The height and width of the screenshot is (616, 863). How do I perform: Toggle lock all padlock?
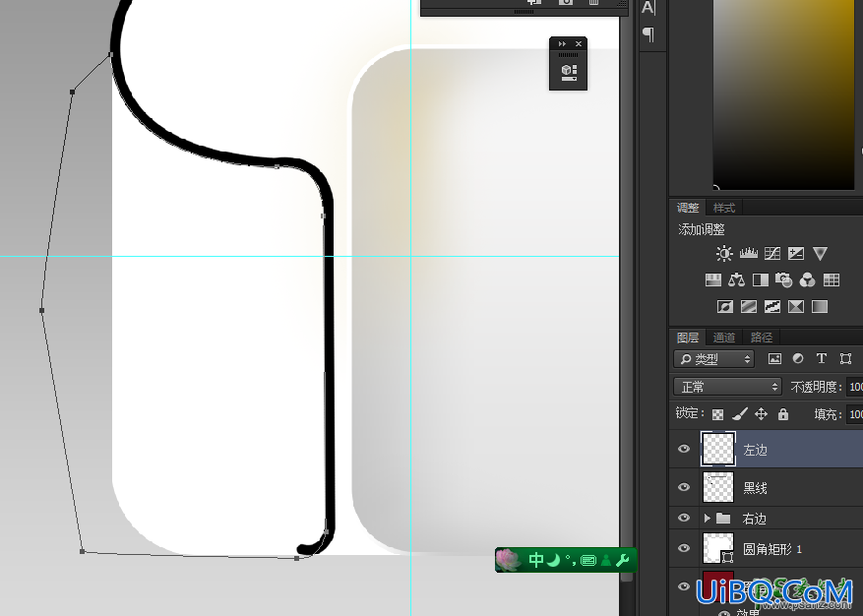[x=783, y=414]
